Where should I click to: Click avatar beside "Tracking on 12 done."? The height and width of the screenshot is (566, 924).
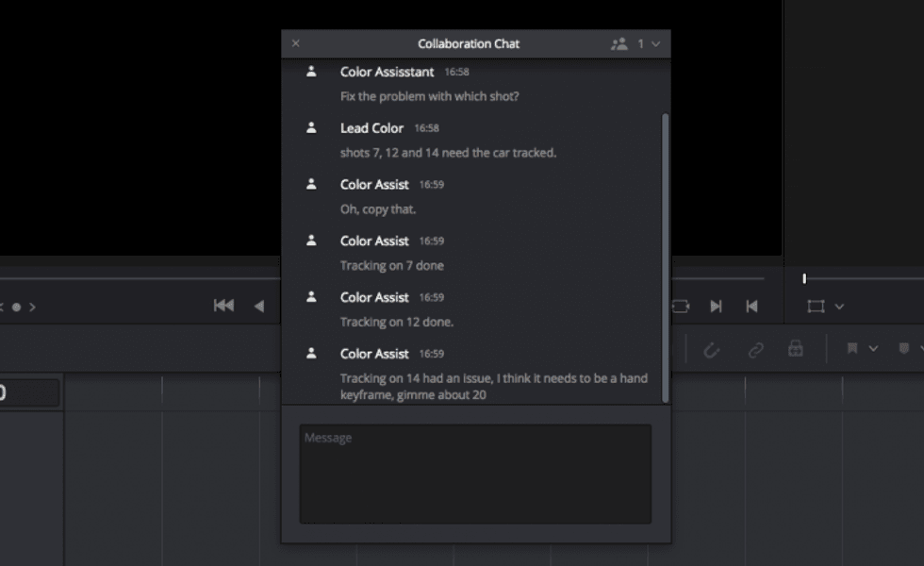click(x=311, y=296)
